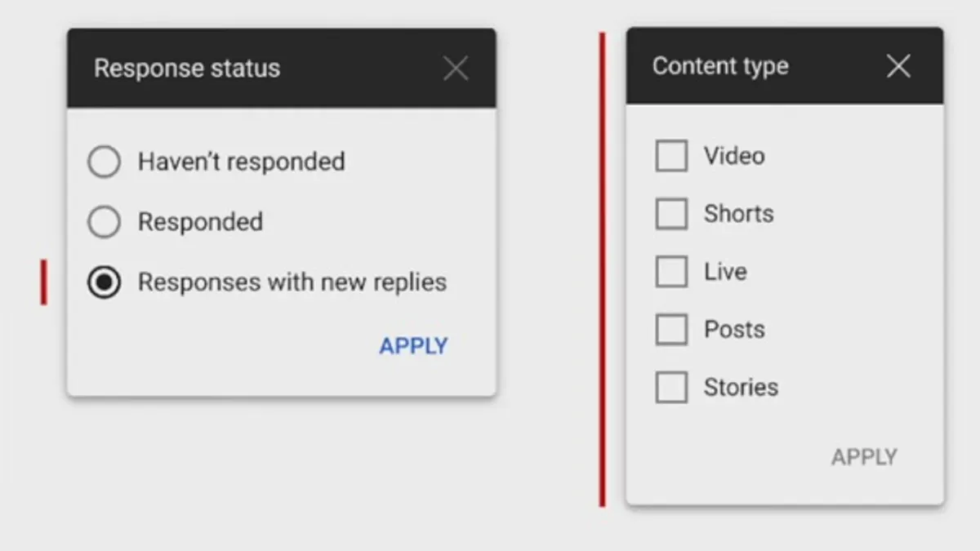The image size is (980, 551).
Task: Select the Responses with new replies radio
Action: click(x=105, y=282)
